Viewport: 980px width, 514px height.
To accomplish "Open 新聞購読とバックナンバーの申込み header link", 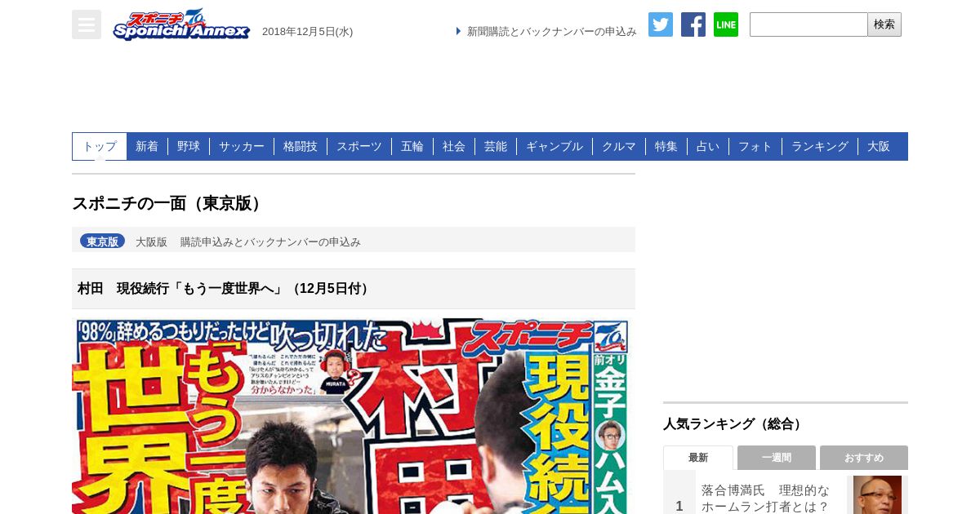I will coord(551,32).
